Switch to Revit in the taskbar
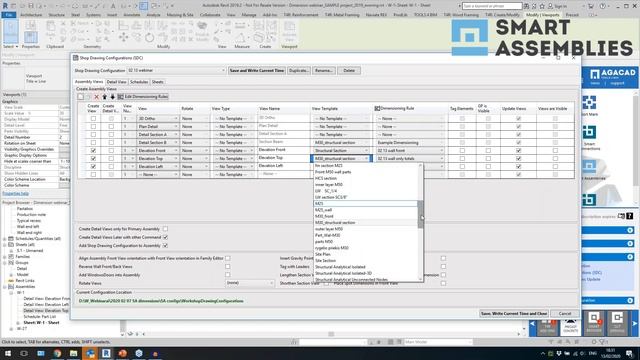The width and height of the screenshot is (640, 360). coord(106,353)
